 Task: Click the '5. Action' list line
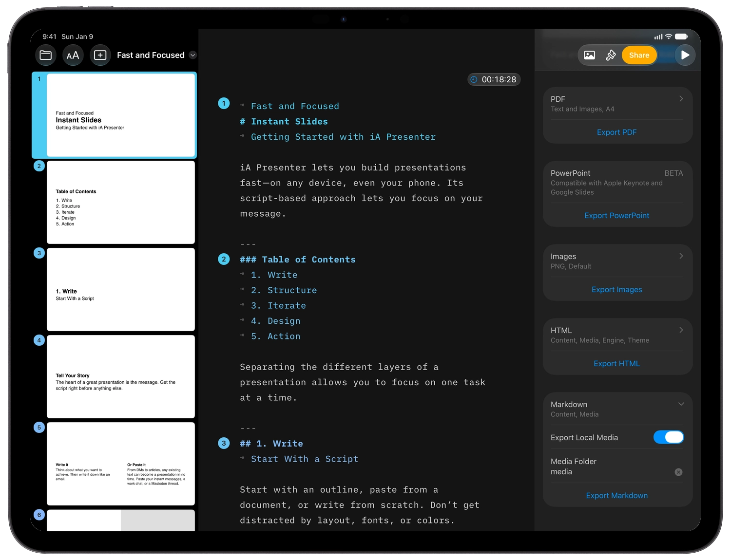(x=276, y=336)
